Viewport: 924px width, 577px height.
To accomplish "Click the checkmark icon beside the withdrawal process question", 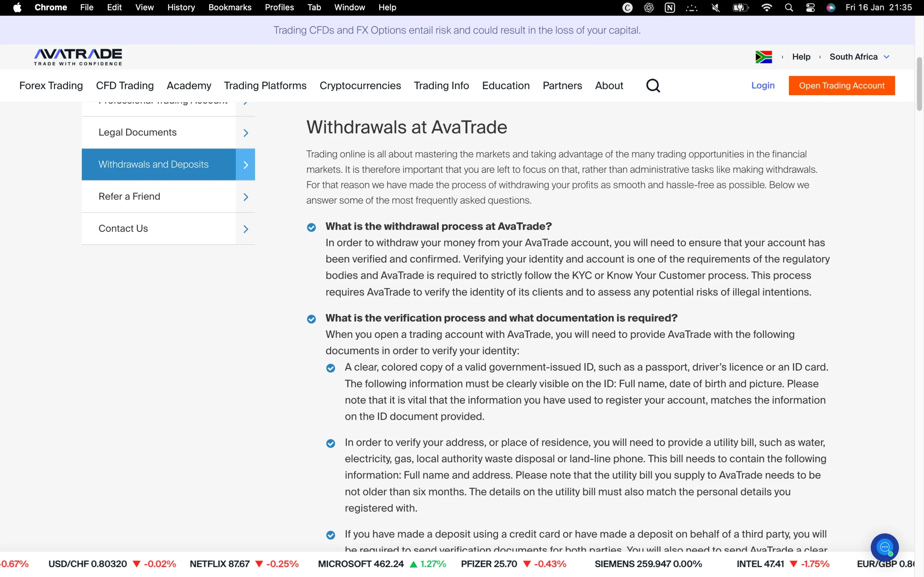I will pyautogui.click(x=311, y=227).
